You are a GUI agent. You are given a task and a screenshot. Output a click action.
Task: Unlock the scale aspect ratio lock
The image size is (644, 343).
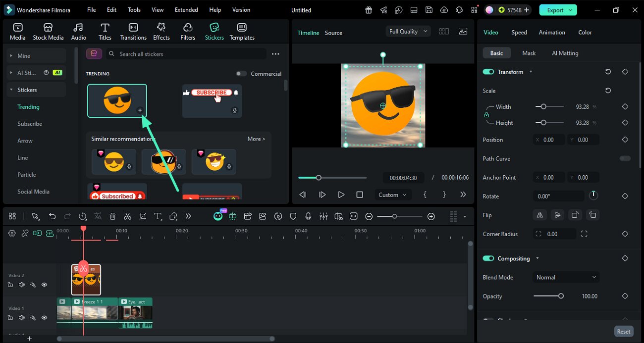pos(486,115)
